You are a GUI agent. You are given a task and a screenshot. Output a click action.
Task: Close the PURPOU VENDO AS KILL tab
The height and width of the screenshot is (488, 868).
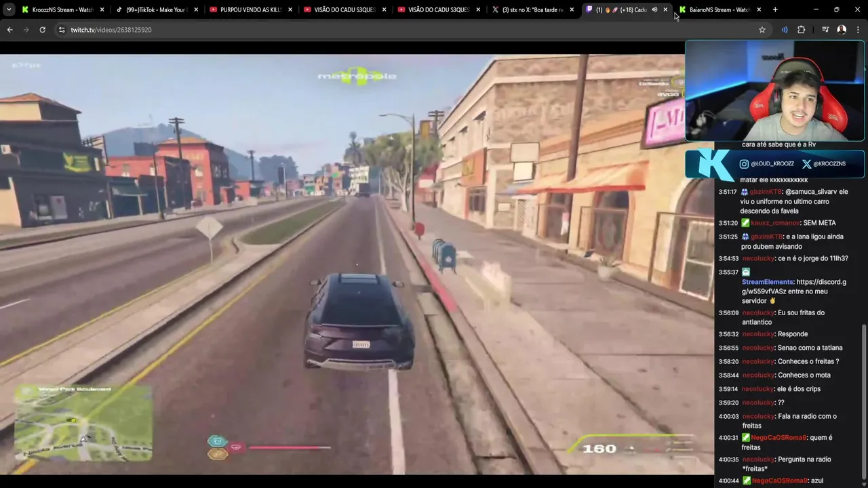[290, 9]
